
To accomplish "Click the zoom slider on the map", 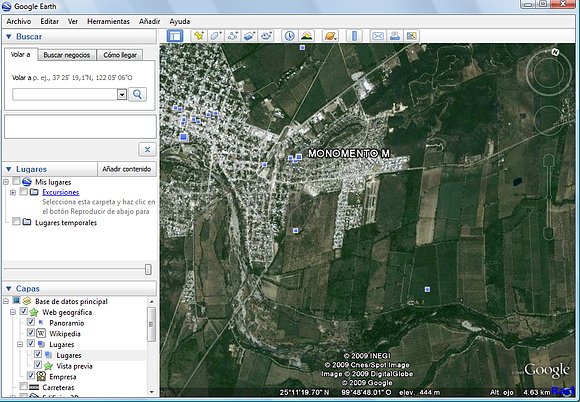I will click(549, 197).
